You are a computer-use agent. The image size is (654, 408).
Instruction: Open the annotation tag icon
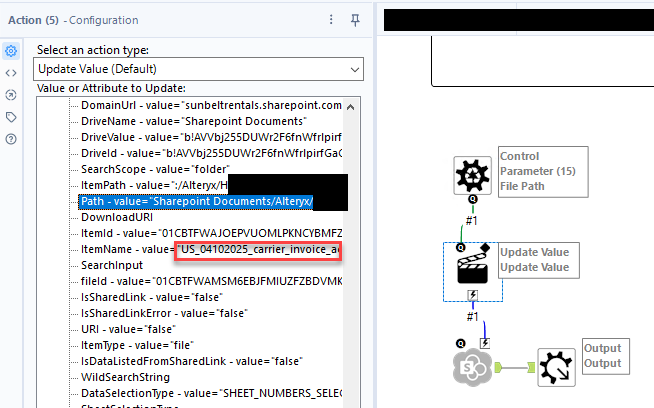(x=11, y=117)
